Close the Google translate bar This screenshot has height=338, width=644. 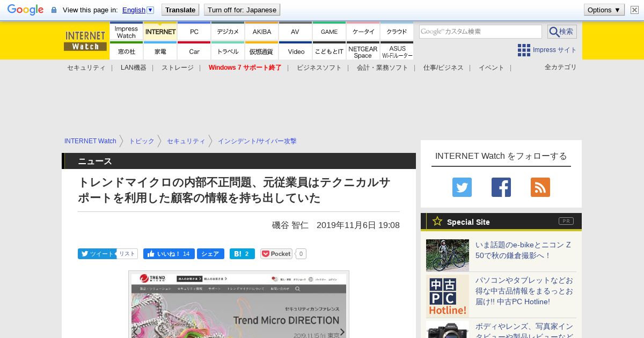click(634, 10)
